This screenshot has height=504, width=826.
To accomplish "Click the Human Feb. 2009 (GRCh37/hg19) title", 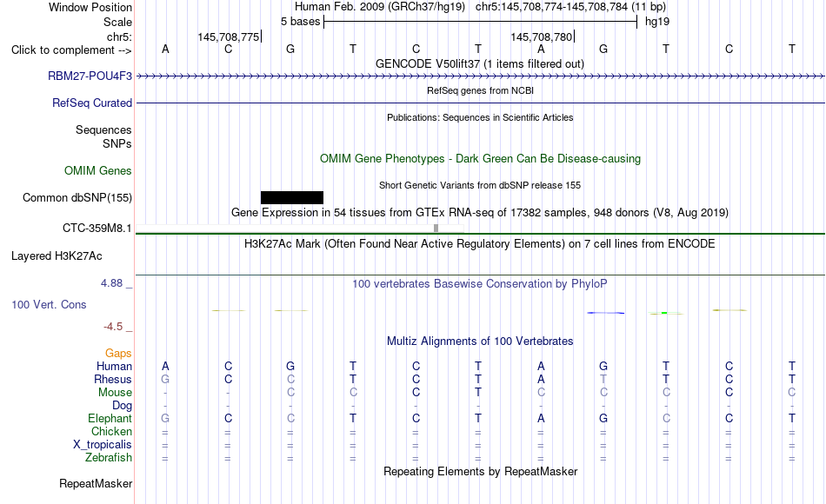I will coord(380,7).
